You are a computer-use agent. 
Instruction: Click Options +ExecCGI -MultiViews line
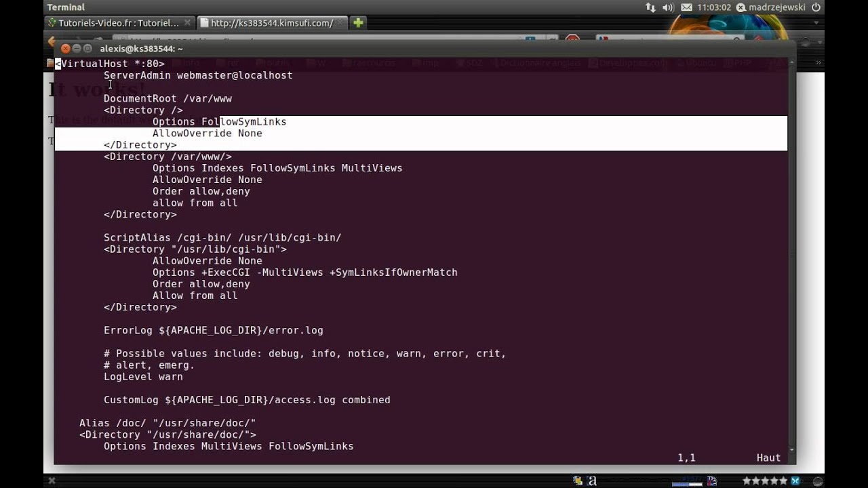[305, 272]
